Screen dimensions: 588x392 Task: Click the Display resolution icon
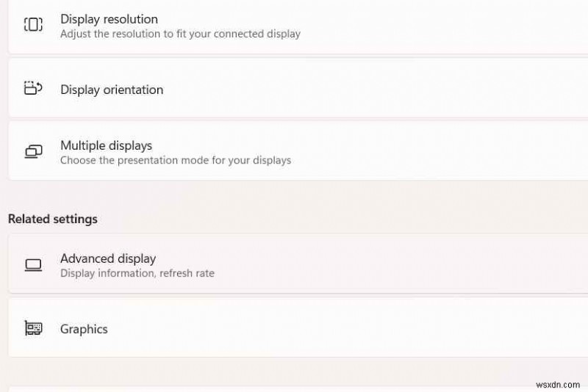tap(33, 25)
